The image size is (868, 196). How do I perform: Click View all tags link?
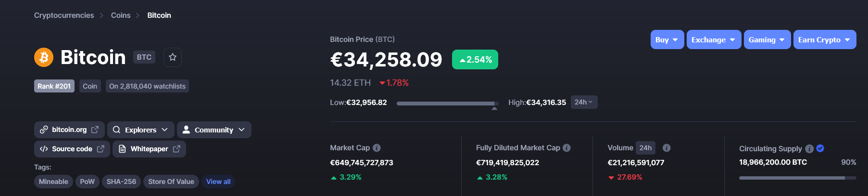point(218,182)
